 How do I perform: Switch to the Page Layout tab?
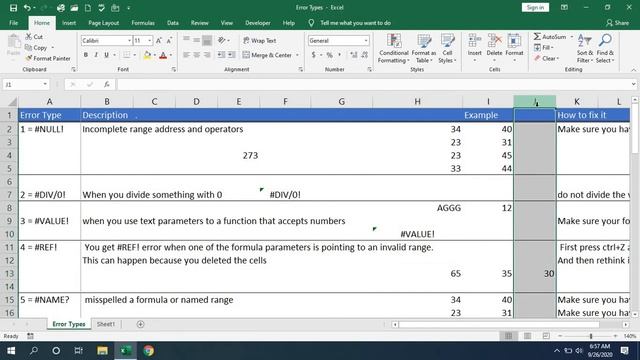tap(104, 23)
